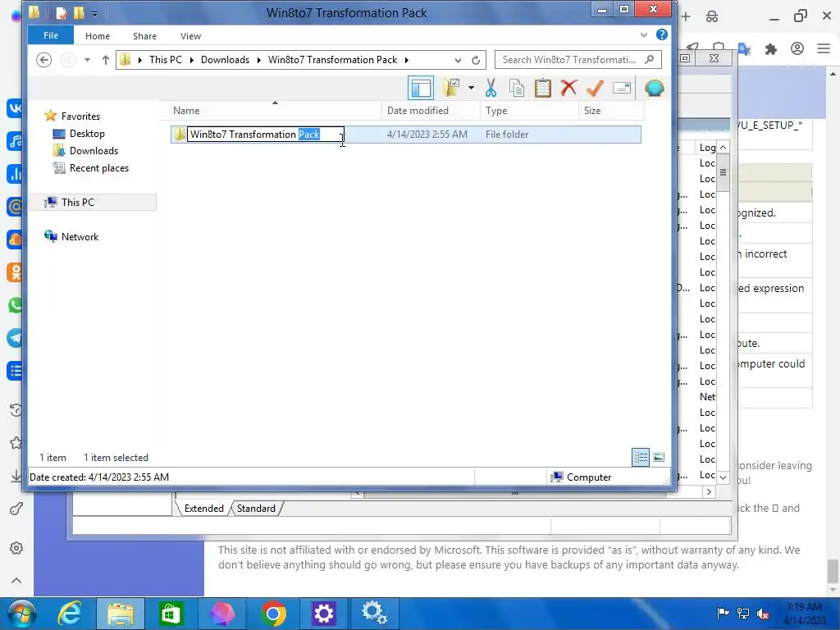This screenshot has height=630, width=840.
Task: Refresh the current folder view
Action: [x=475, y=60]
